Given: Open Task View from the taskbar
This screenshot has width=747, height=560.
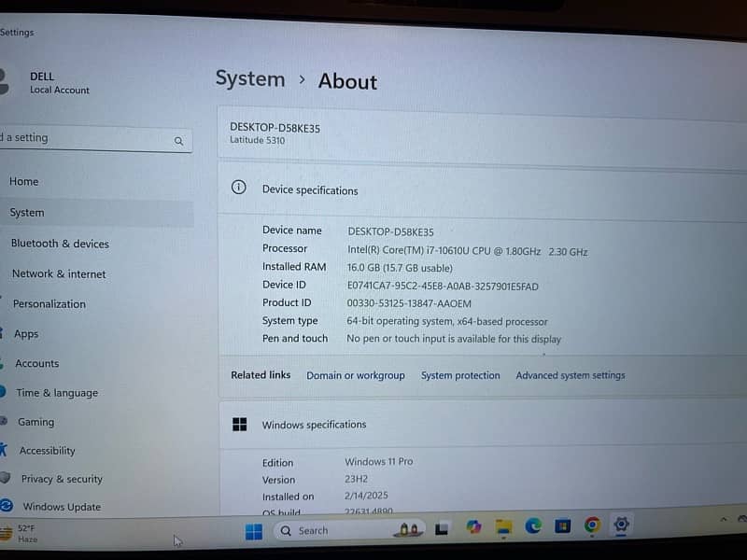Looking at the screenshot, I should tap(442, 529).
